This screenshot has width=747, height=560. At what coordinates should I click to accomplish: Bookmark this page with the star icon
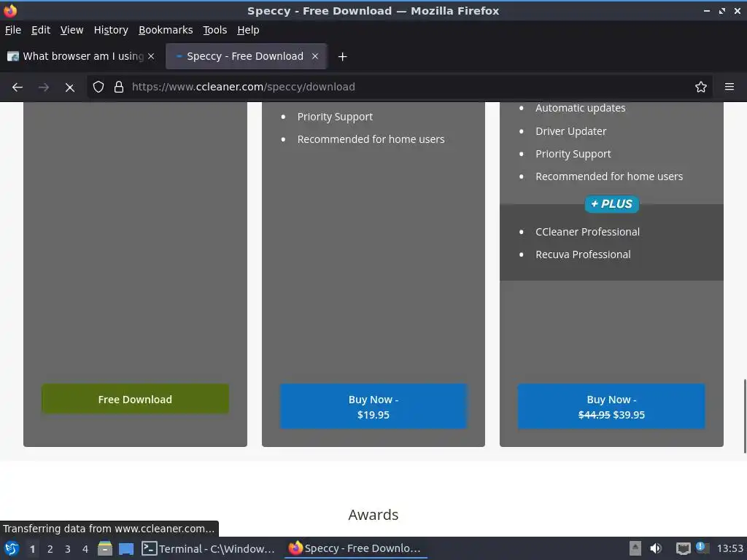pyautogui.click(x=700, y=87)
